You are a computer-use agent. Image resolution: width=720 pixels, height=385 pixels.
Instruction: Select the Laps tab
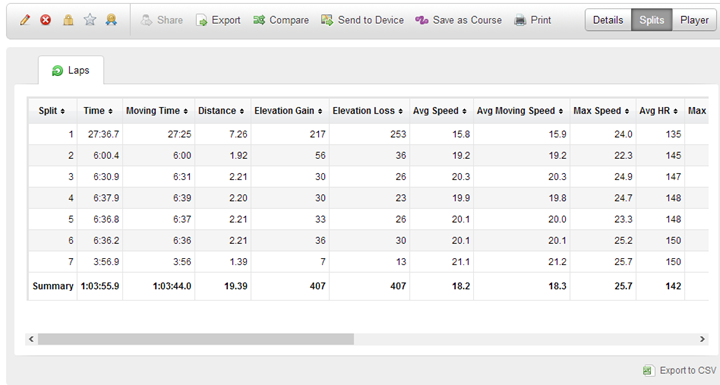click(x=71, y=70)
